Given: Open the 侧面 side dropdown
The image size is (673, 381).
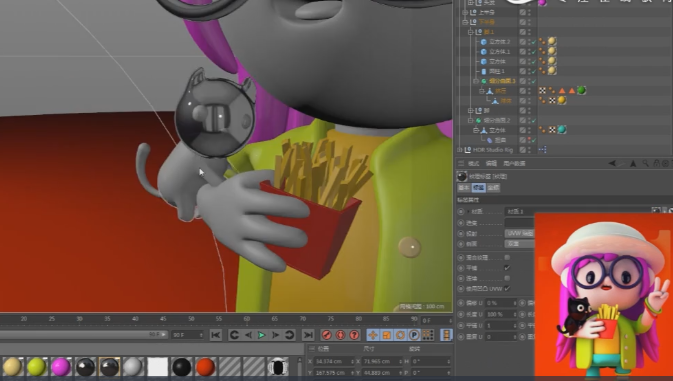Looking at the screenshot, I should 520,244.
